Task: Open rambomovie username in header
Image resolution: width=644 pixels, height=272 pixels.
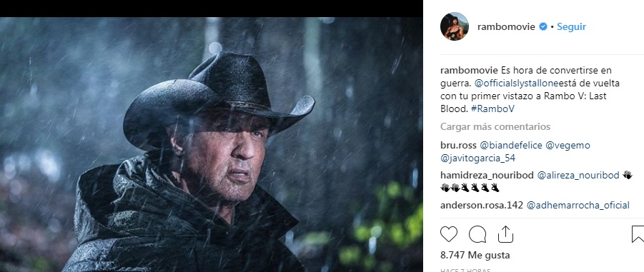Action: 506,26
